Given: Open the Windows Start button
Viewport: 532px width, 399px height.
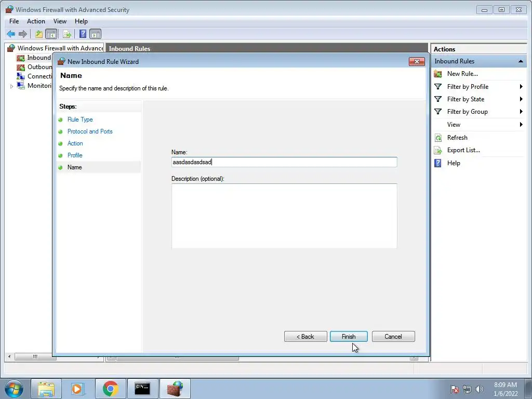Looking at the screenshot, I should (x=14, y=389).
